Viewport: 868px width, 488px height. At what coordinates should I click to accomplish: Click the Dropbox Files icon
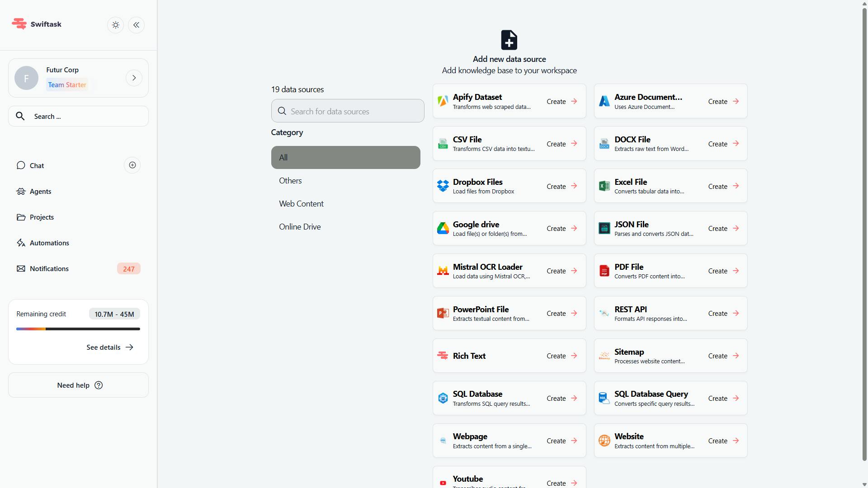[x=443, y=186]
